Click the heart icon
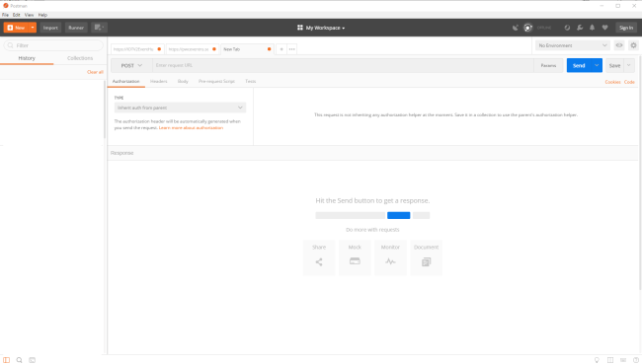642x364 pixels. [x=604, y=28]
